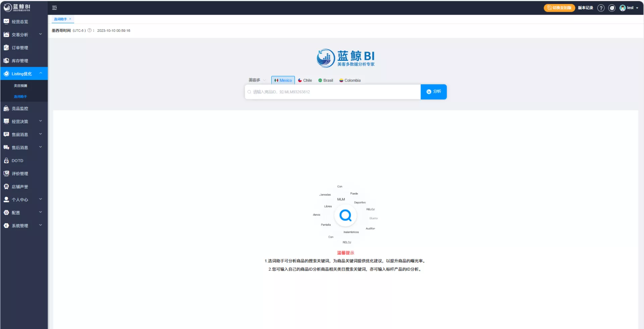This screenshot has height=329, width=644.
Task: Select the 选词助手 sidebar submenu item
Action: [x=20, y=97]
